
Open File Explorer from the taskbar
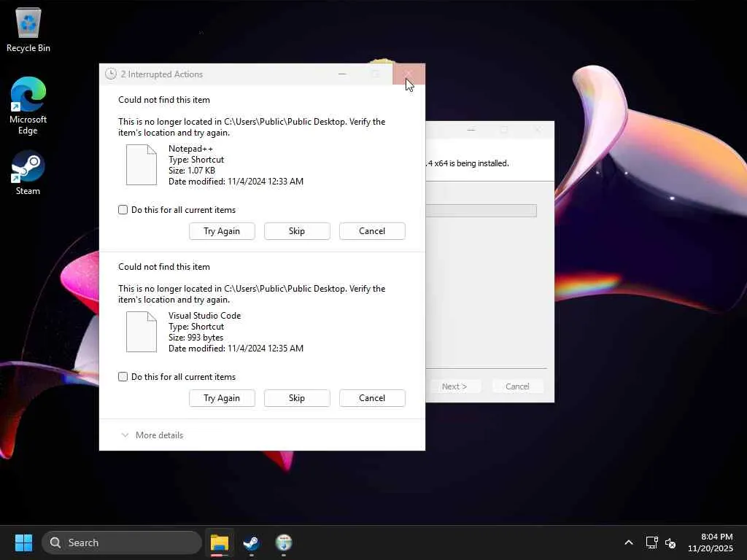point(220,542)
